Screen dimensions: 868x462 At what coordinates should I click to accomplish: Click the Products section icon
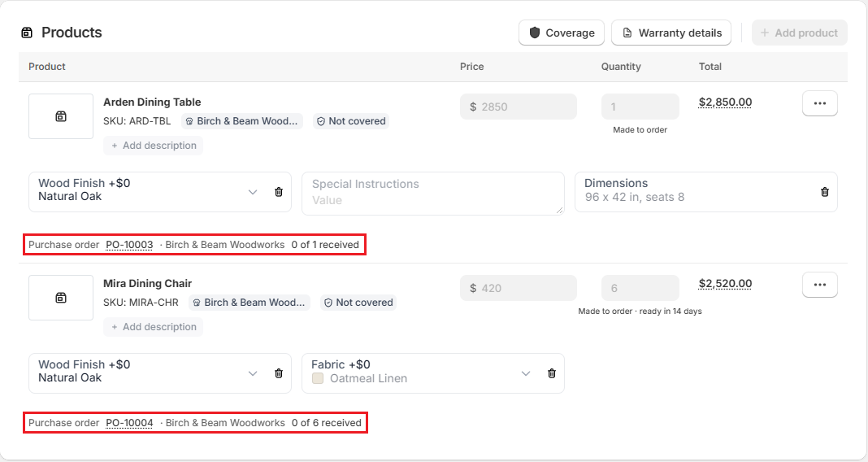point(27,33)
